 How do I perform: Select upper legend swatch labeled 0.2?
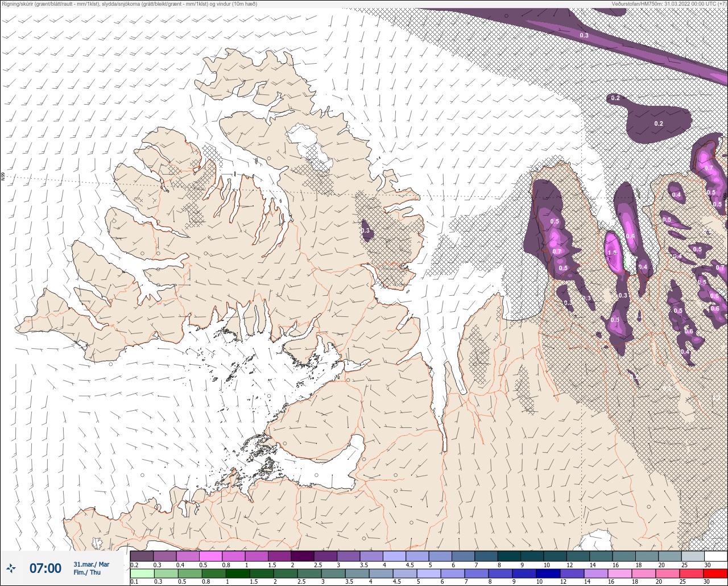click(x=142, y=556)
